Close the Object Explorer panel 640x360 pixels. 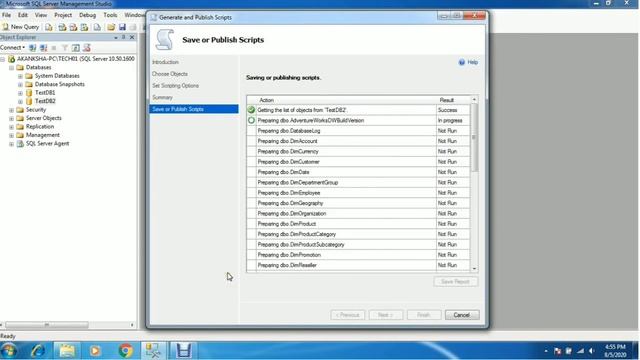pos(132,37)
